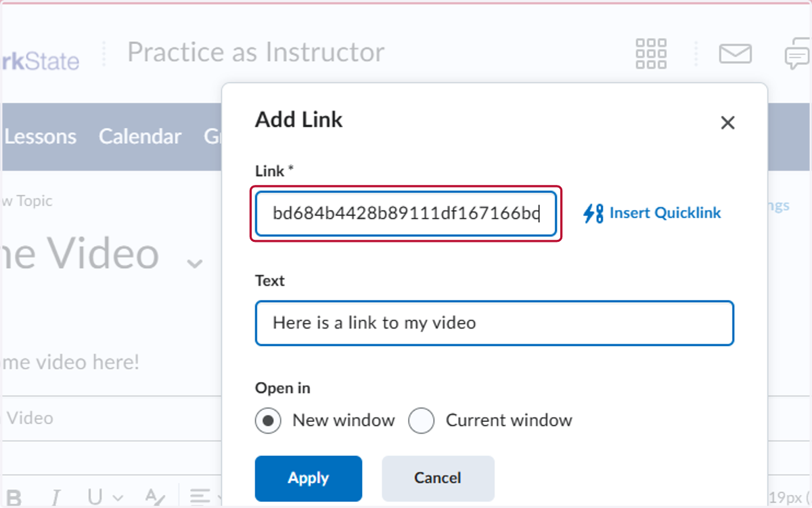Open the Calendar navbar item
The width and height of the screenshot is (812, 508).
click(x=140, y=136)
